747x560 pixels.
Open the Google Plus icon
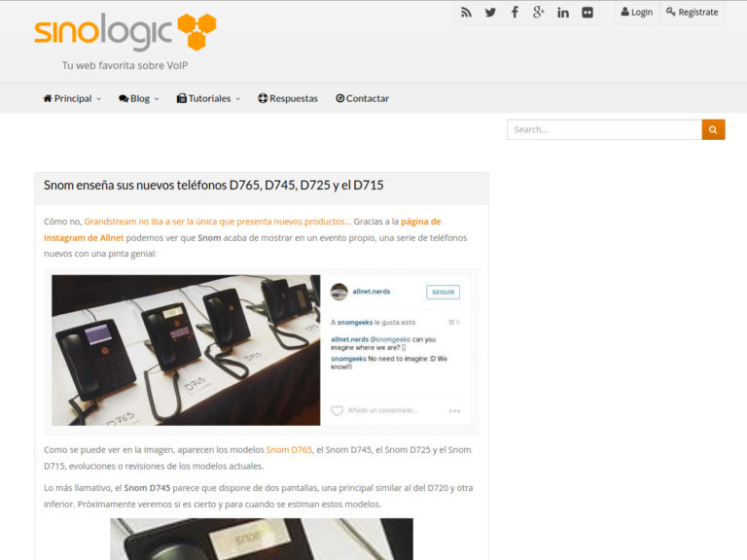[x=539, y=13]
